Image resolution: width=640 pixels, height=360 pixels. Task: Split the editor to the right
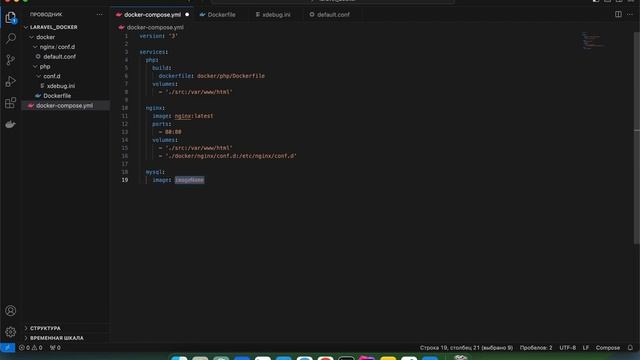tap(618, 14)
